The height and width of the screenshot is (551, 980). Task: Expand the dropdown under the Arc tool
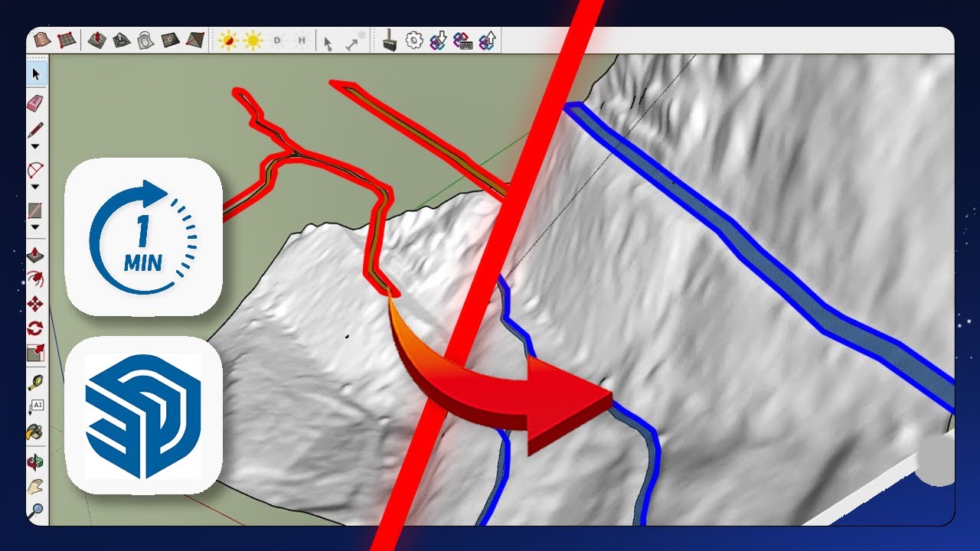point(35,186)
